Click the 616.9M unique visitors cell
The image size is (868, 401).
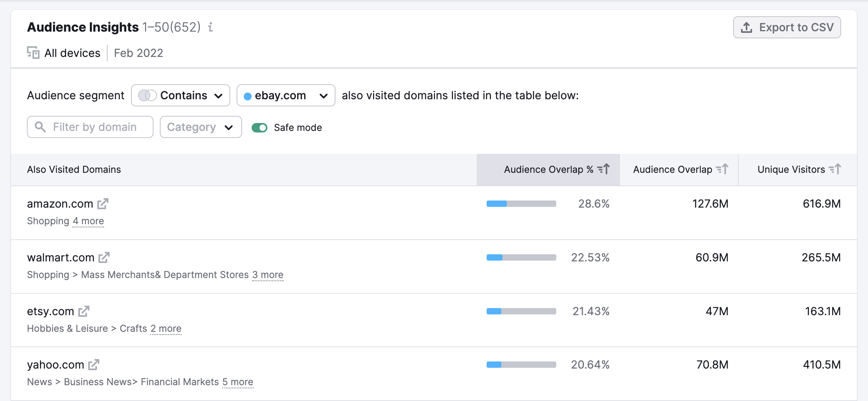[822, 204]
